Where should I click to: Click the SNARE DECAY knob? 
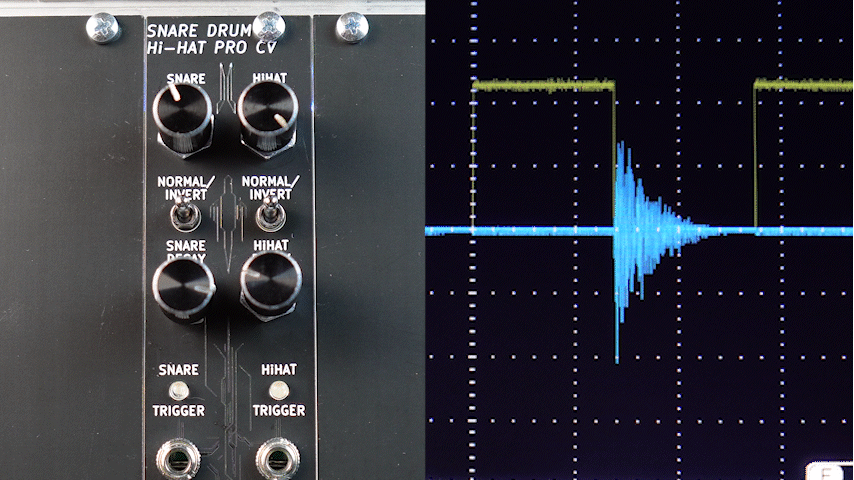tap(184, 288)
